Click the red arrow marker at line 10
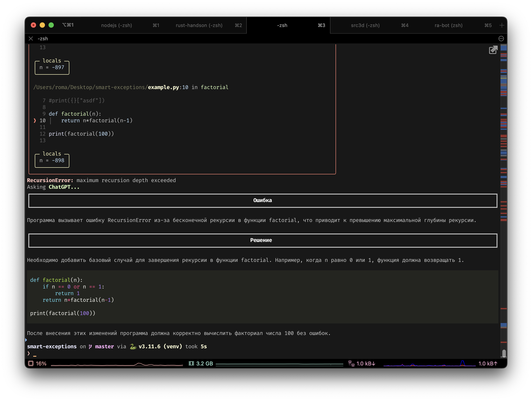The width and height of the screenshot is (532, 401). tap(35, 121)
